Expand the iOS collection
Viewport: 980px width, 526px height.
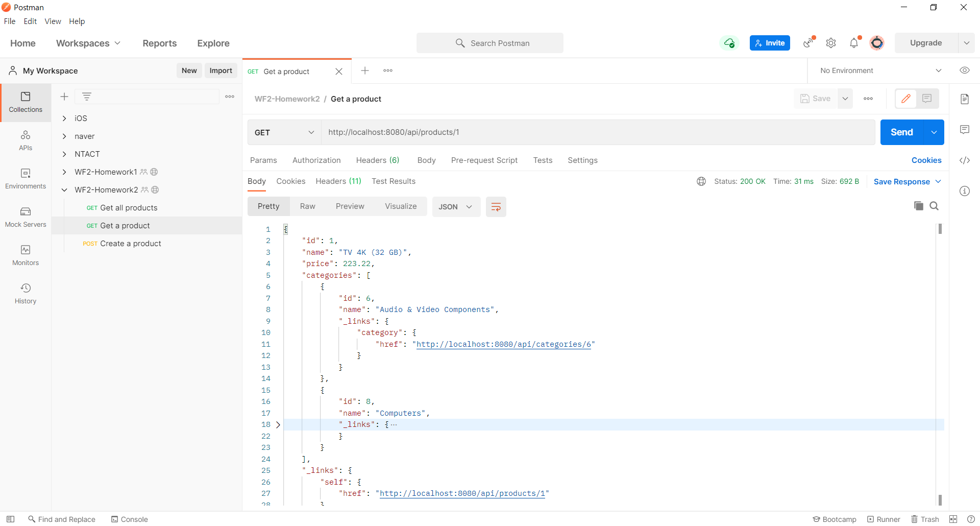64,118
